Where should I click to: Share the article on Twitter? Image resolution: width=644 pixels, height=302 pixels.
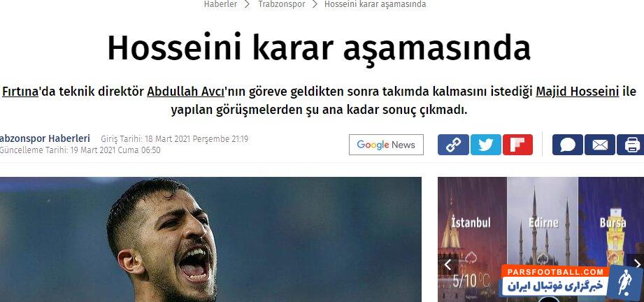[x=485, y=145]
